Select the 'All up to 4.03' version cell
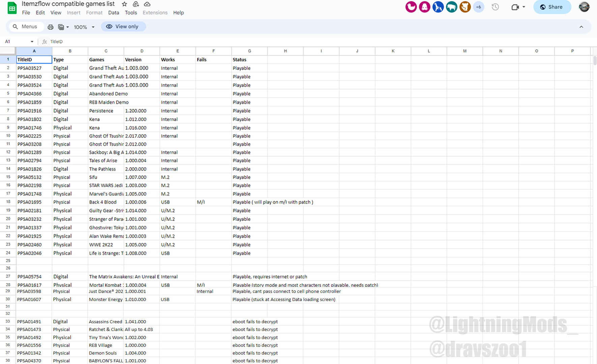This screenshot has height=364, width=597. [x=141, y=329]
